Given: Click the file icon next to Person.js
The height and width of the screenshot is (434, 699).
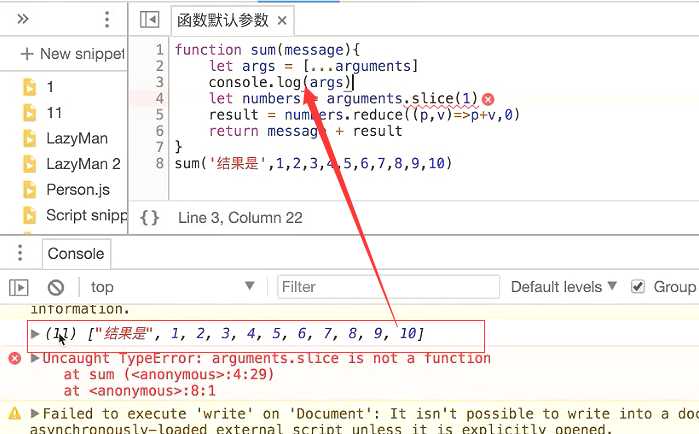Looking at the screenshot, I should (x=29, y=190).
